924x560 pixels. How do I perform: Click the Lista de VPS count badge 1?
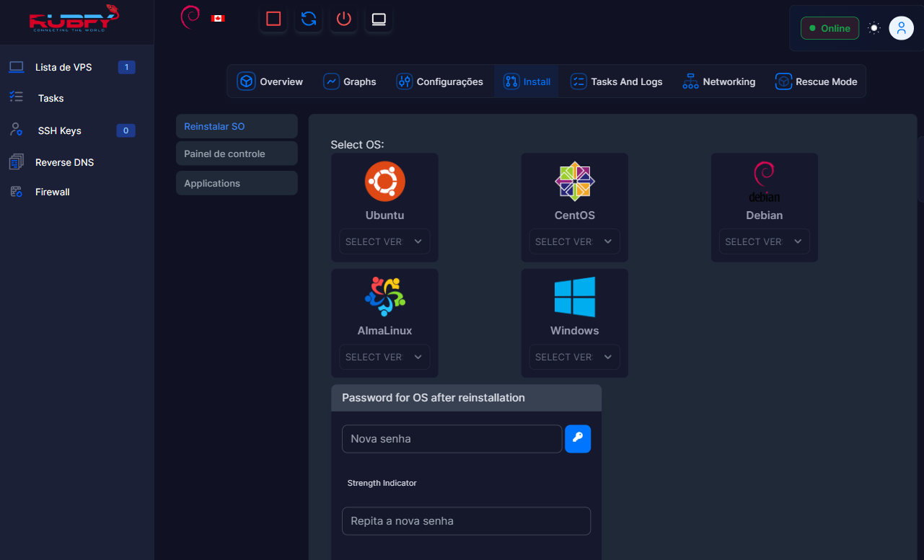(x=126, y=68)
